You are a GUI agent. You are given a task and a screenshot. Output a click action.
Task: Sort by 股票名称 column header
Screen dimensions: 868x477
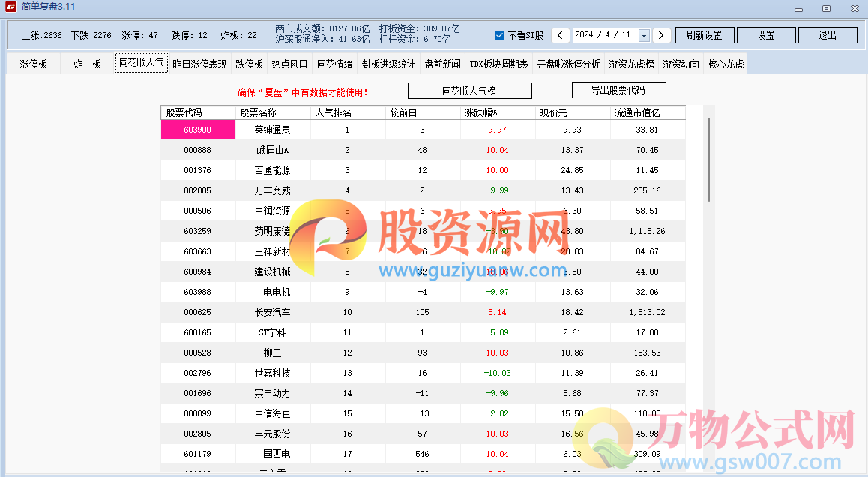[x=274, y=112]
